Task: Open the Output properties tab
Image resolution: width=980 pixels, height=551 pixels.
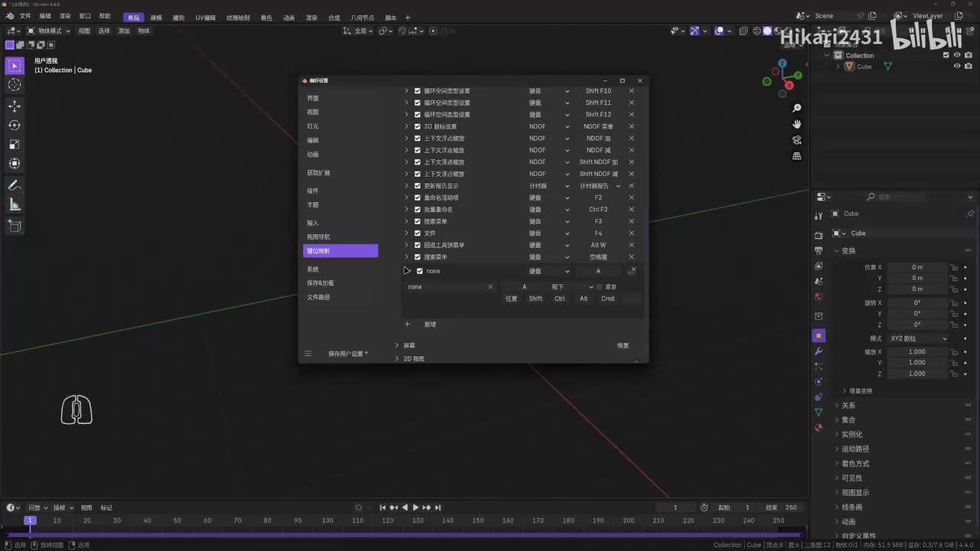Action: pos(818,250)
